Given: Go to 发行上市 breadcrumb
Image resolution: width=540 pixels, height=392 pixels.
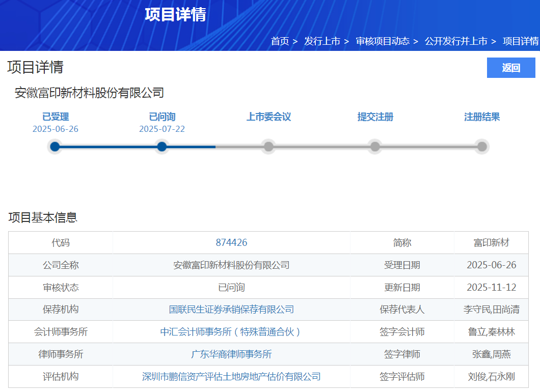Looking at the screenshot, I should tap(322, 41).
